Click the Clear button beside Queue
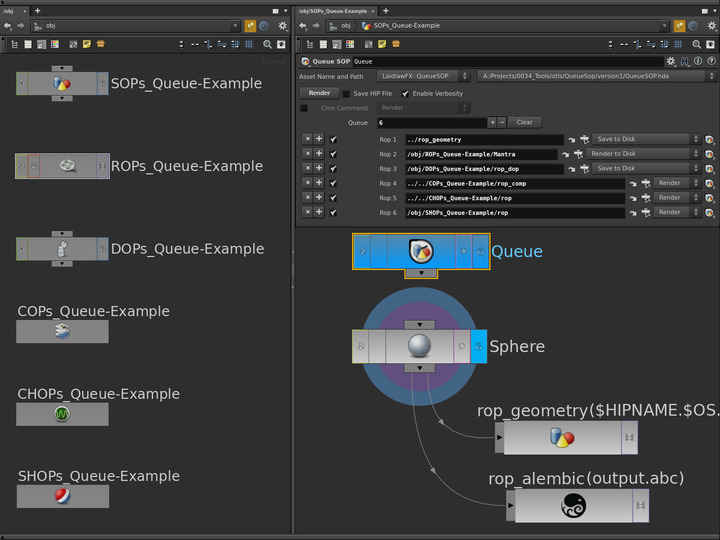The height and width of the screenshot is (540, 720). [x=525, y=122]
